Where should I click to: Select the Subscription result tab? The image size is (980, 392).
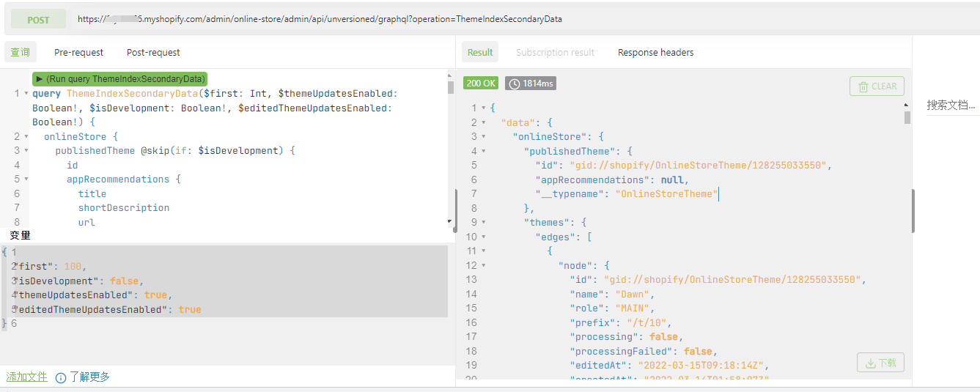coord(555,53)
